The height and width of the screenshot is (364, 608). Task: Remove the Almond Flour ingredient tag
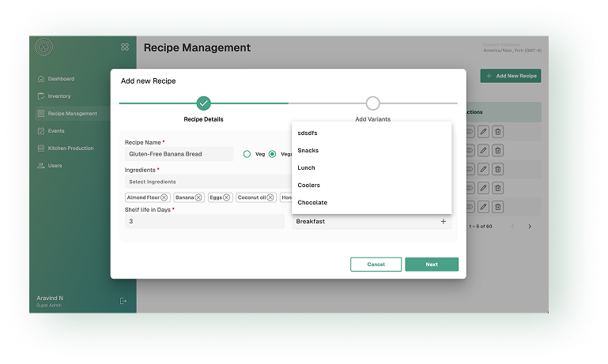coord(164,197)
